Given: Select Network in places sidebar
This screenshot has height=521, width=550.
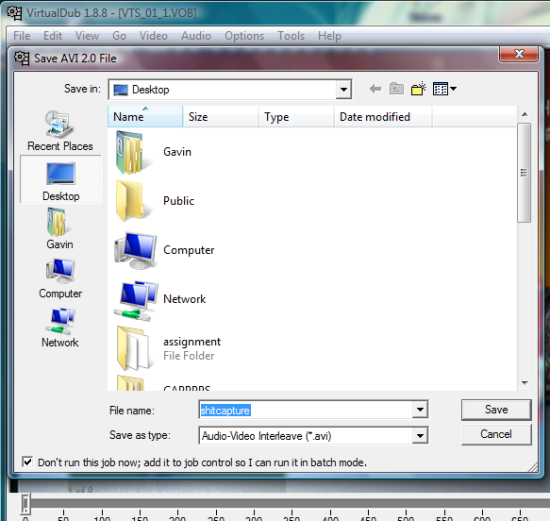Looking at the screenshot, I should pos(60,328).
